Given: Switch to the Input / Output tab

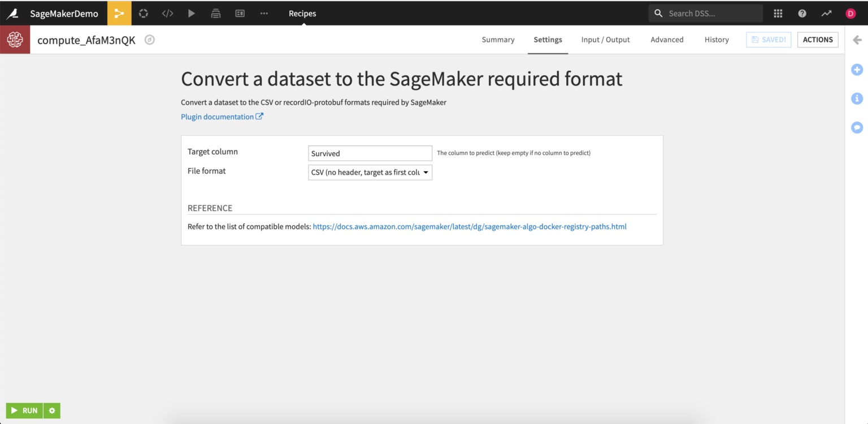Looking at the screenshot, I should 605,40.
